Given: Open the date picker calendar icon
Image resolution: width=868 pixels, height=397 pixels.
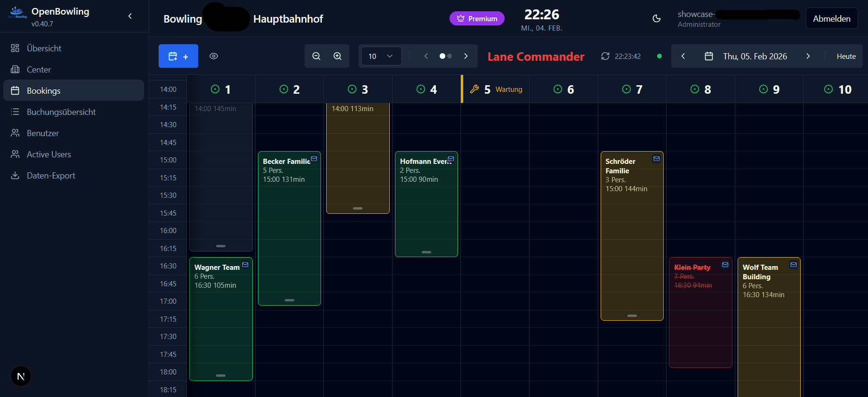Looking at the screenshot, I should click(709, 56).
